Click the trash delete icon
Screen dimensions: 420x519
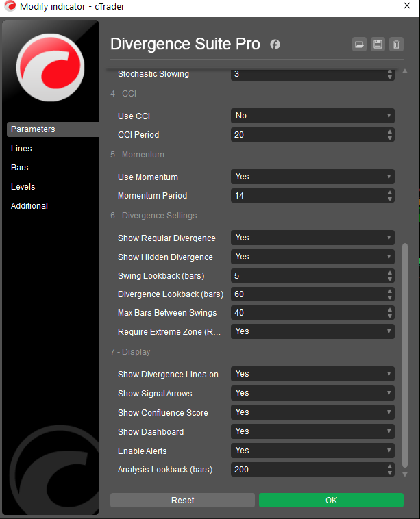396,45
